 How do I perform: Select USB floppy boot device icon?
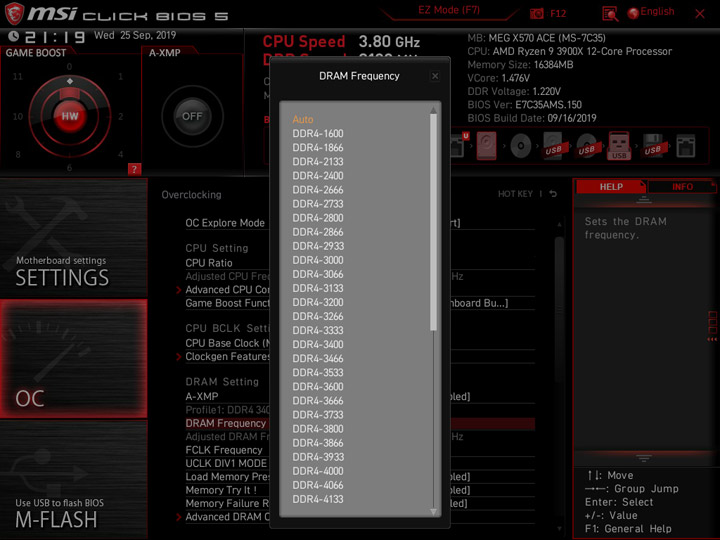(x=653, y=146)
